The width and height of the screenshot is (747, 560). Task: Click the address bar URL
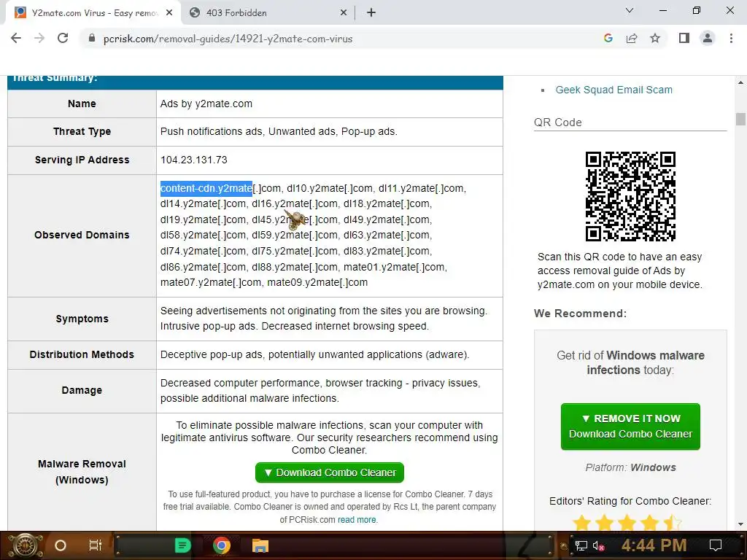(x=228, y=39)
